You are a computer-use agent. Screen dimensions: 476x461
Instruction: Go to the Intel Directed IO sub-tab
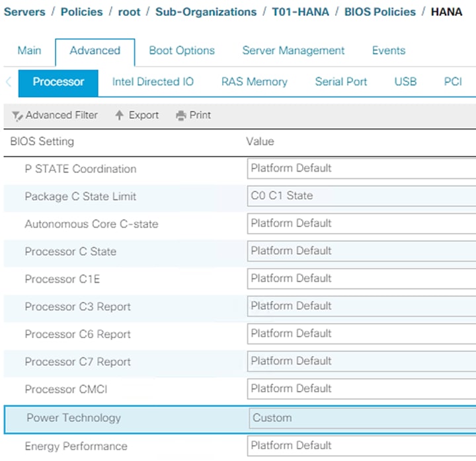[153, 82]
